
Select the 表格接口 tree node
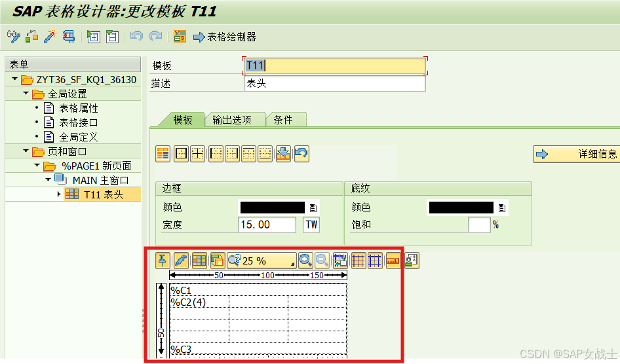78,122
